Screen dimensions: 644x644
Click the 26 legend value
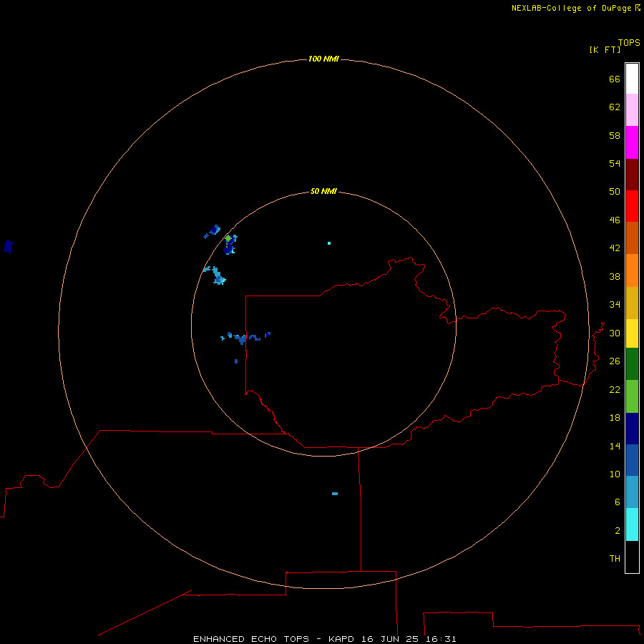click(615, 361)
